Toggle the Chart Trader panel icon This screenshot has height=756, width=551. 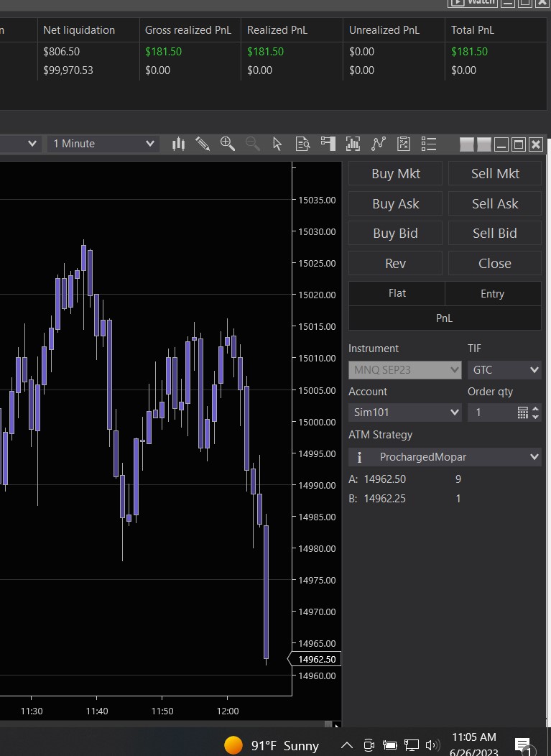click(328, 144)
